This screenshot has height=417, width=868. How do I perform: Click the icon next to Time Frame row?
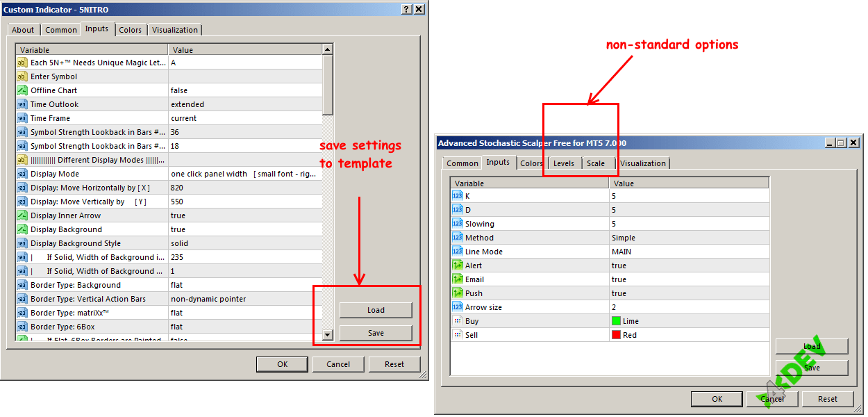point(22,118)
